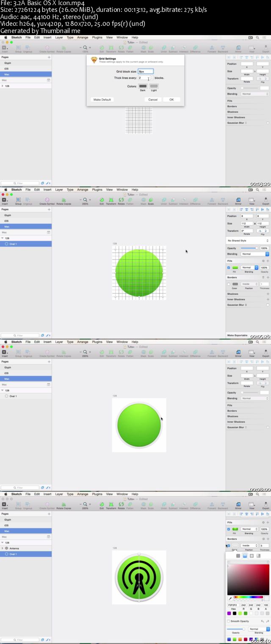Open the No Shared Style dropdown
The width and height of the screenshot is (271, 644).
click(248, 241)
